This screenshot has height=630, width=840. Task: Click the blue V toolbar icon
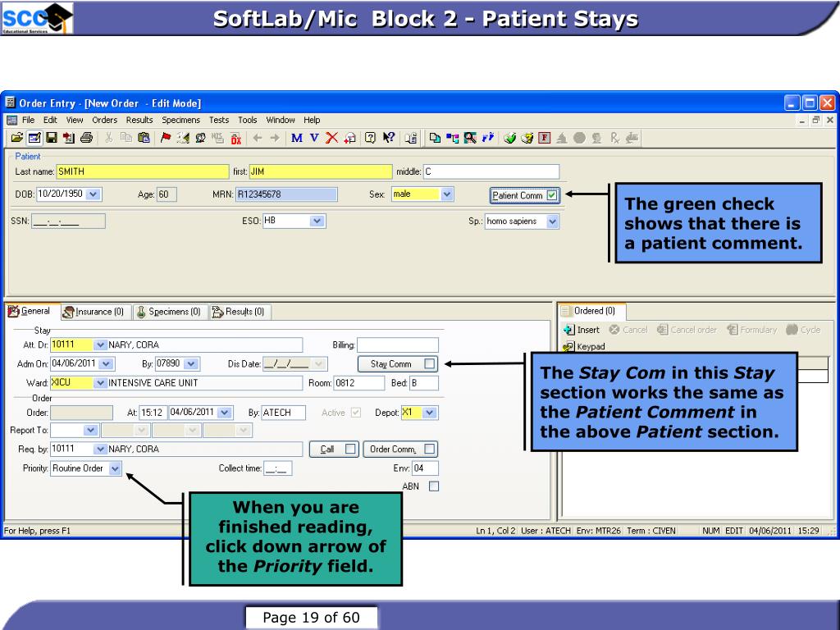pos(314,138)
